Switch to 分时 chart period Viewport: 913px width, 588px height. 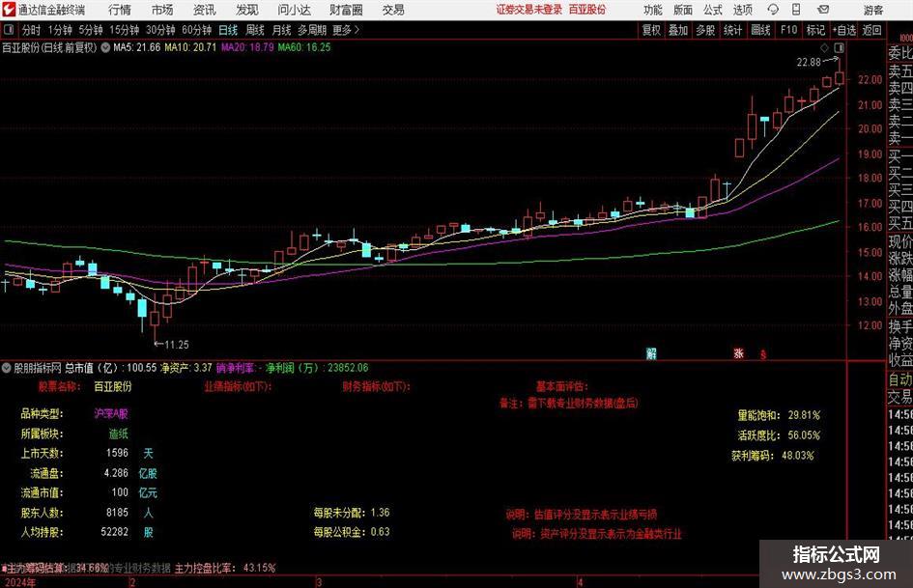(32, 30)
